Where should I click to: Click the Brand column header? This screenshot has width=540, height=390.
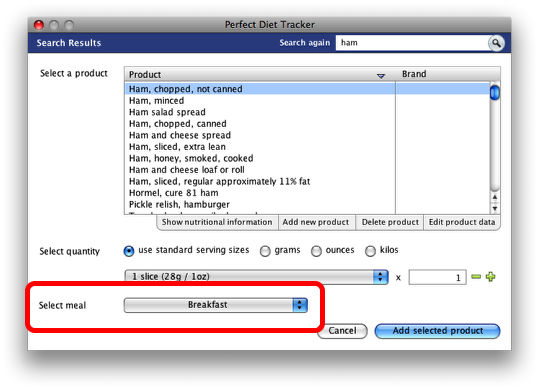point(448,74)
